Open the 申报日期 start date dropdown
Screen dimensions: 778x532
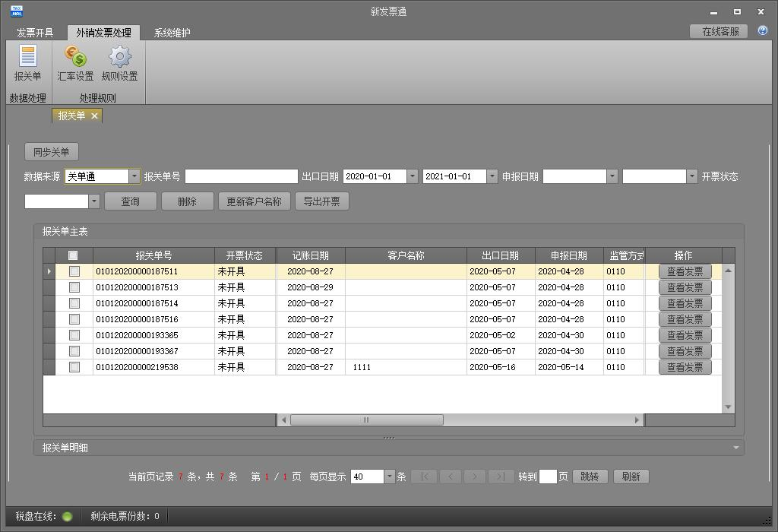(x=612, y=176)
